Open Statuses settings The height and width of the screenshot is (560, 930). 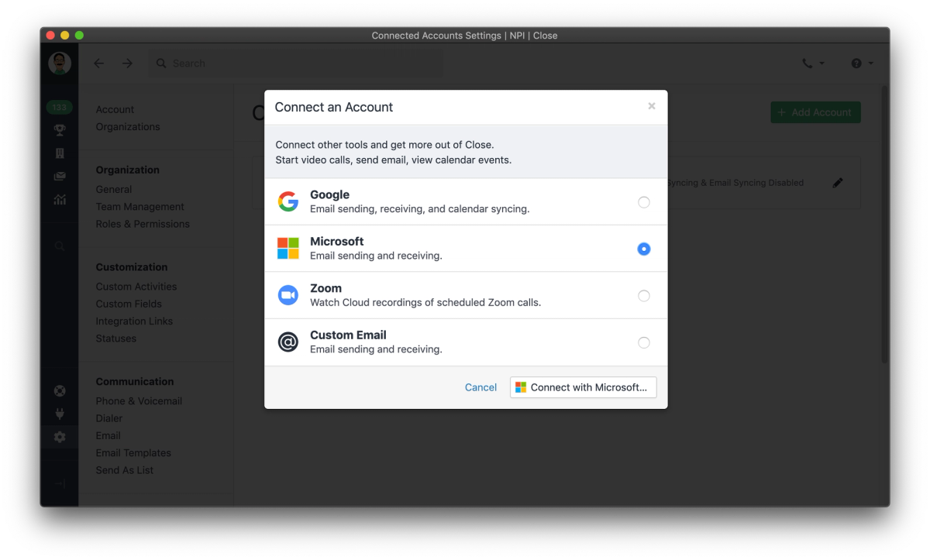(116, 338)
